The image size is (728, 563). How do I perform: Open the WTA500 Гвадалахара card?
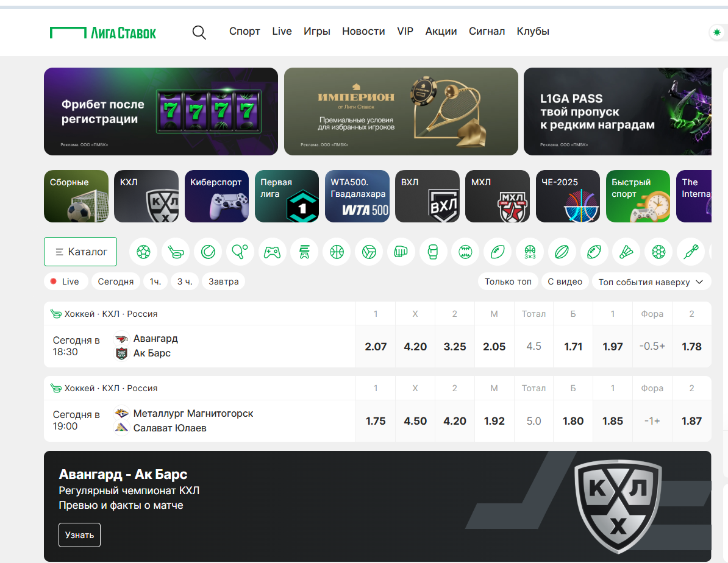coord(357,196)
